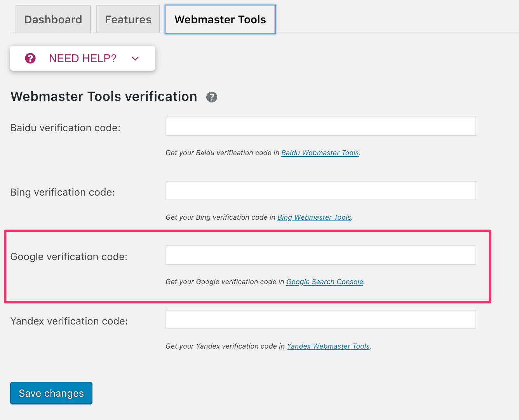Image resolution: width=519 pixels, height=420 pixels.
Task: Click help icon beside Webmaster Tools verification heading
Action: (212, 97)
